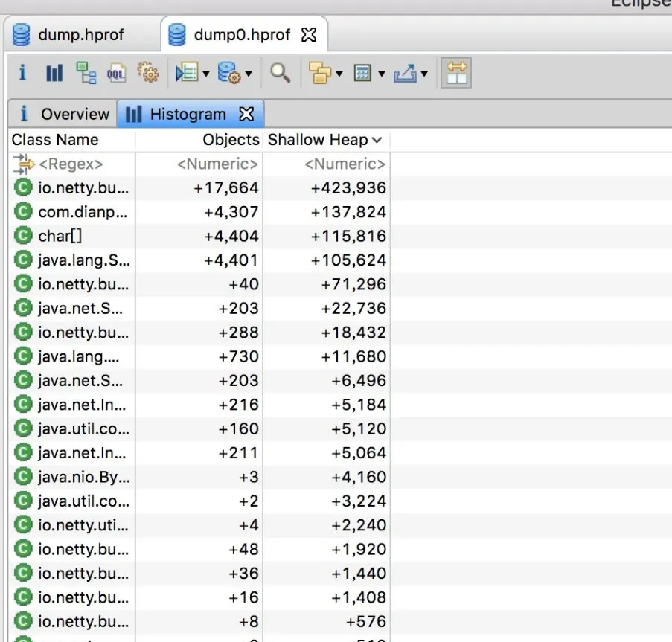Click the Regex class name filter field
This screenshot has height=642, width=672.
click(71, 164)
